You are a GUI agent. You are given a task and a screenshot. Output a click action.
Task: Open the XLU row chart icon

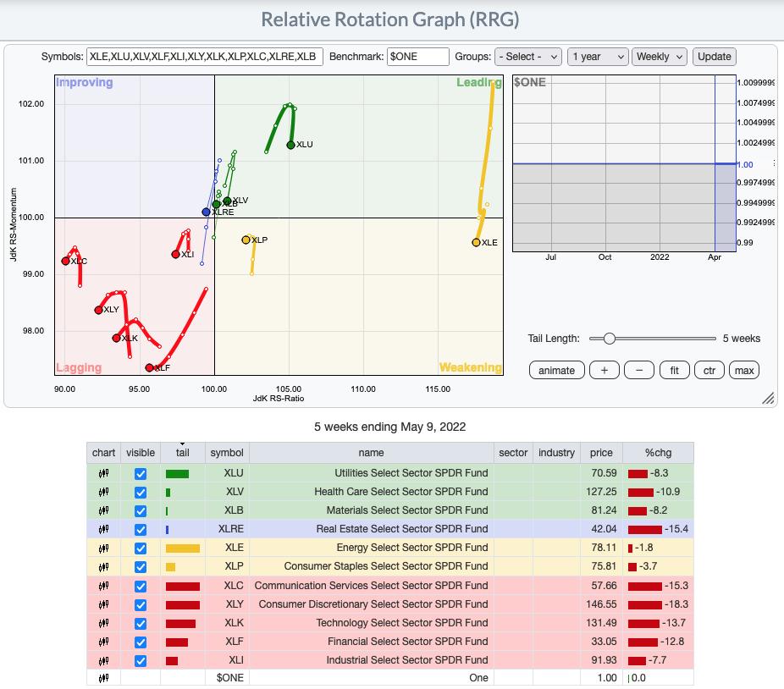point(103,473)
